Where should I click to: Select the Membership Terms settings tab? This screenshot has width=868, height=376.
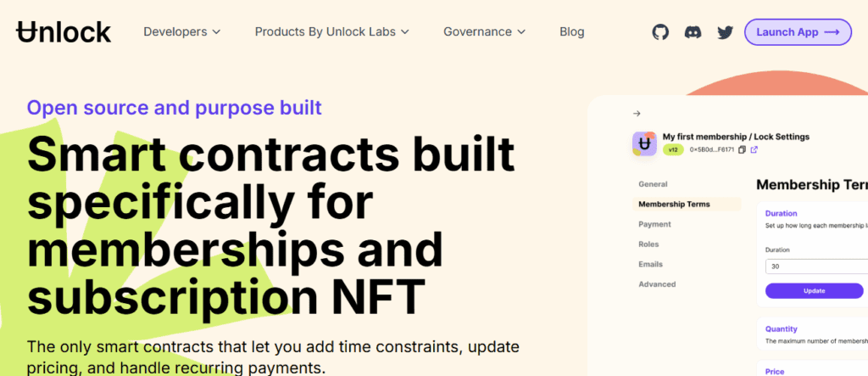674,205
